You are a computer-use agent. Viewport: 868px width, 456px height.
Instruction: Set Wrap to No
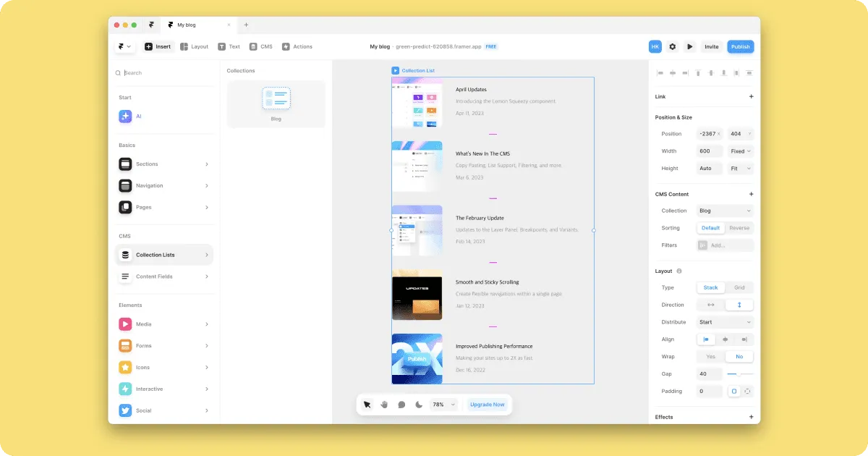(739, 357)
